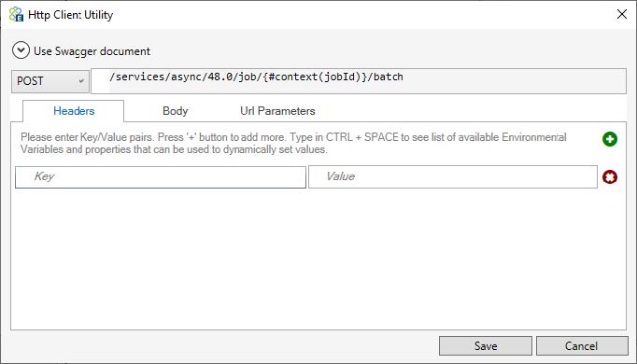Open the POST method dropdown
The height and width of the screenshot is (364, 637).
50,81
